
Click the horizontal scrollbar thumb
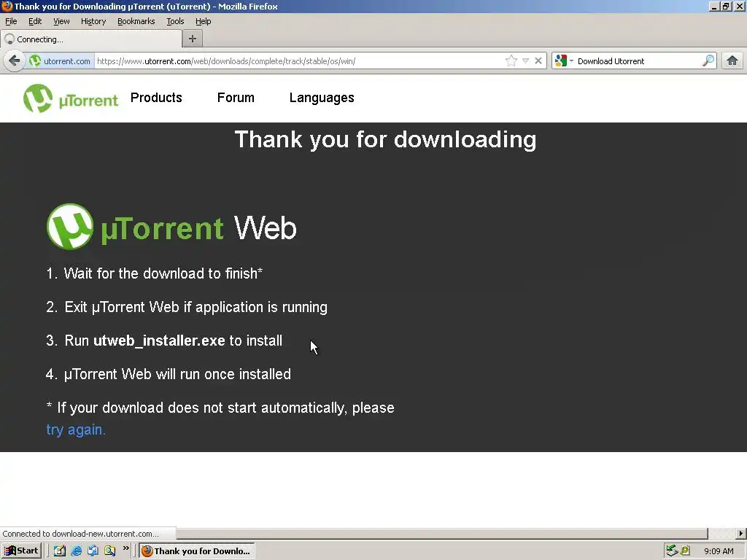point(441,533)
